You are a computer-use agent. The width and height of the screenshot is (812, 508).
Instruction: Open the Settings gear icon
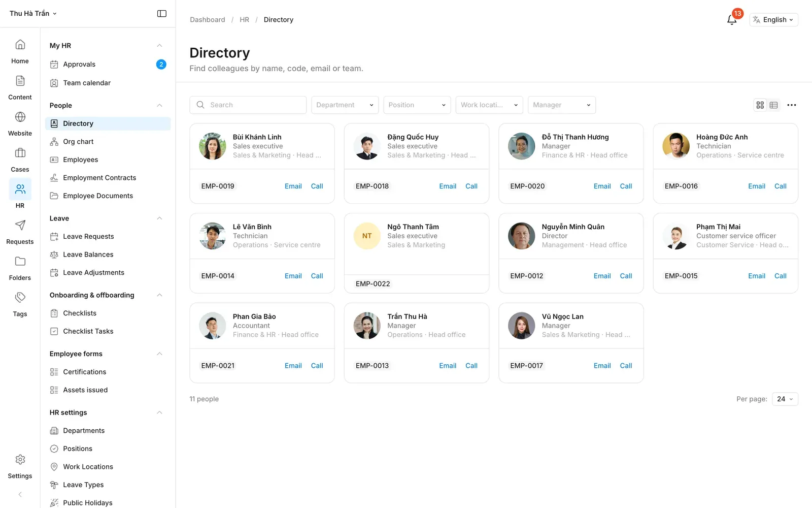[20, 459]
